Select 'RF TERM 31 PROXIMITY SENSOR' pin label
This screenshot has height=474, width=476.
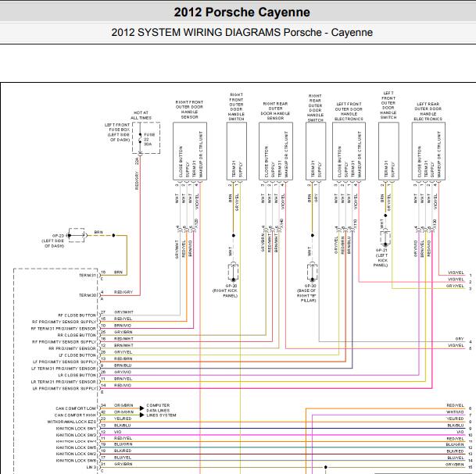[x=63, y=329]
